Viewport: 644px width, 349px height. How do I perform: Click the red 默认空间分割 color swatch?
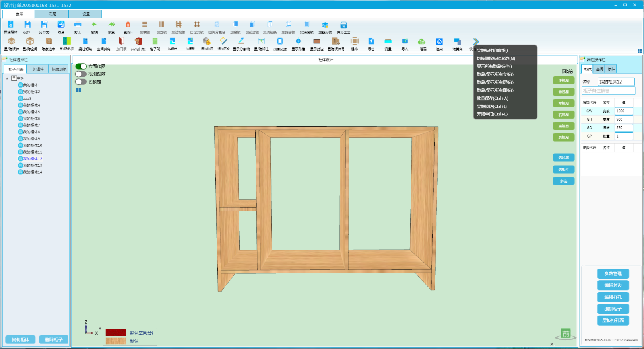116,333
